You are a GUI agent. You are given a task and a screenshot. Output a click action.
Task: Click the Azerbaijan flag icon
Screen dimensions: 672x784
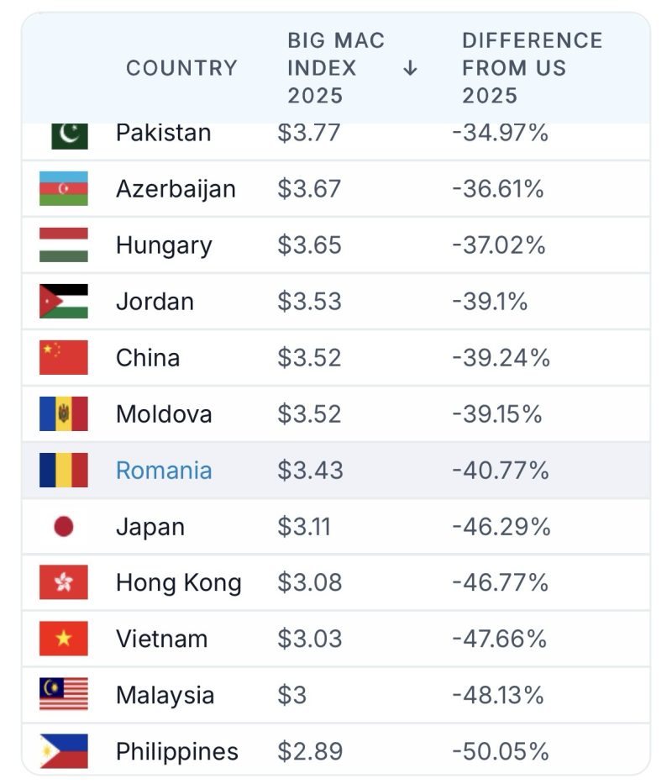coord(64,188)
